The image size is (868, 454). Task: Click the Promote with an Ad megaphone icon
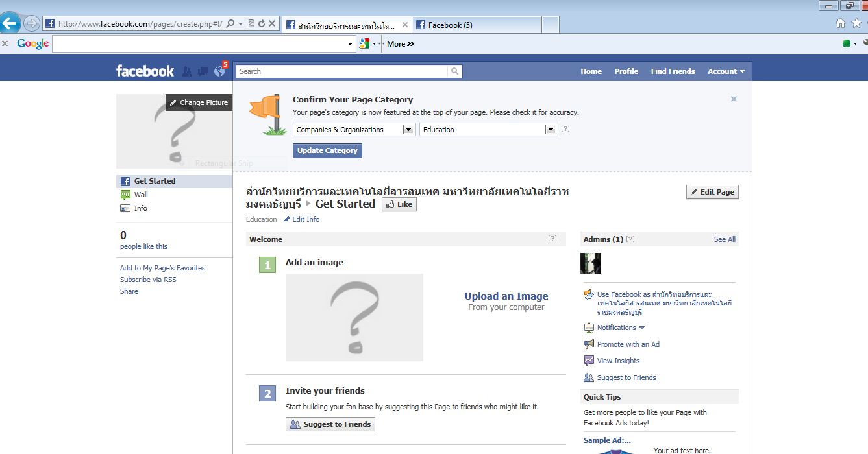tap(589, 344)
